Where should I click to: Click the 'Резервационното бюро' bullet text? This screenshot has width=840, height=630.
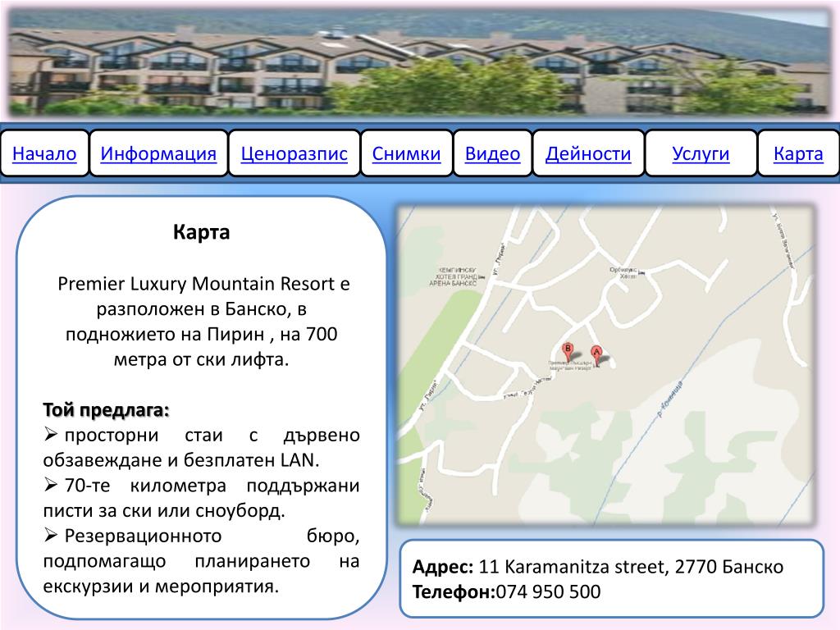coord(201,561)
